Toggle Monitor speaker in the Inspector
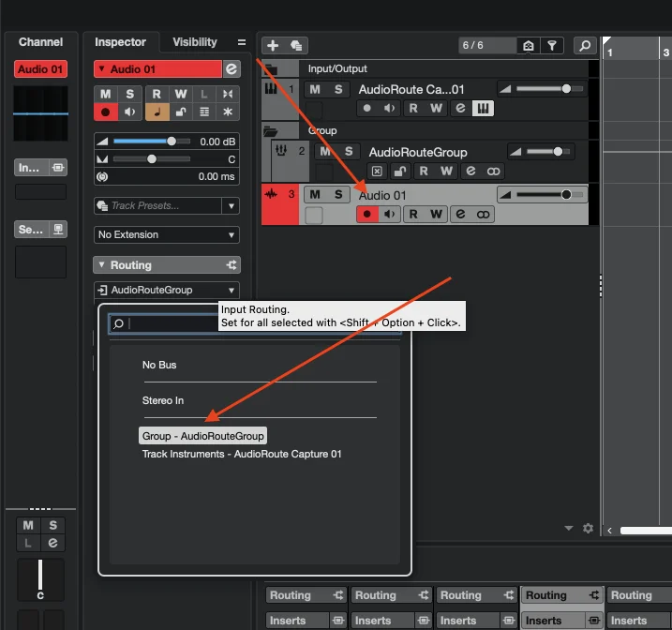The height and width of the screenshot is (630, 672). tap(130, 112)
